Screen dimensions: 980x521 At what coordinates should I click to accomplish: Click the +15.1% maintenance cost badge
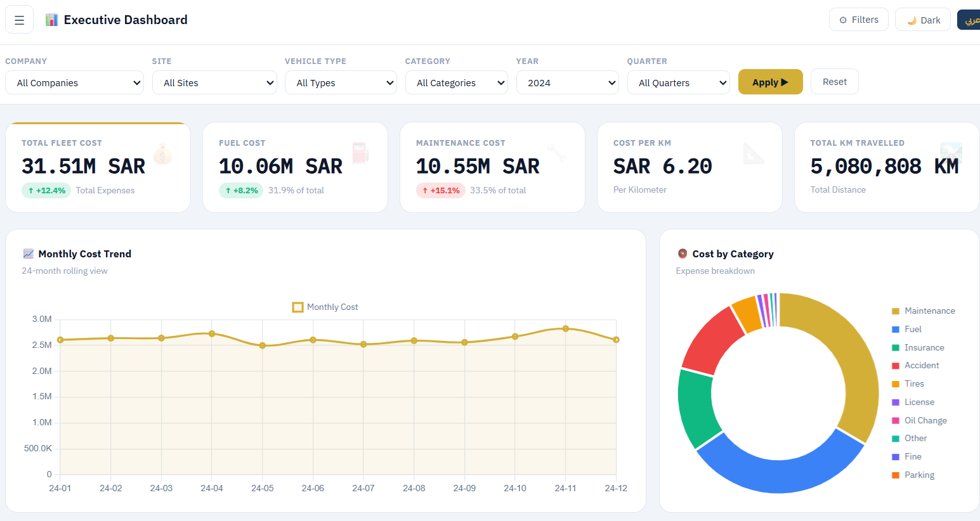441,190
